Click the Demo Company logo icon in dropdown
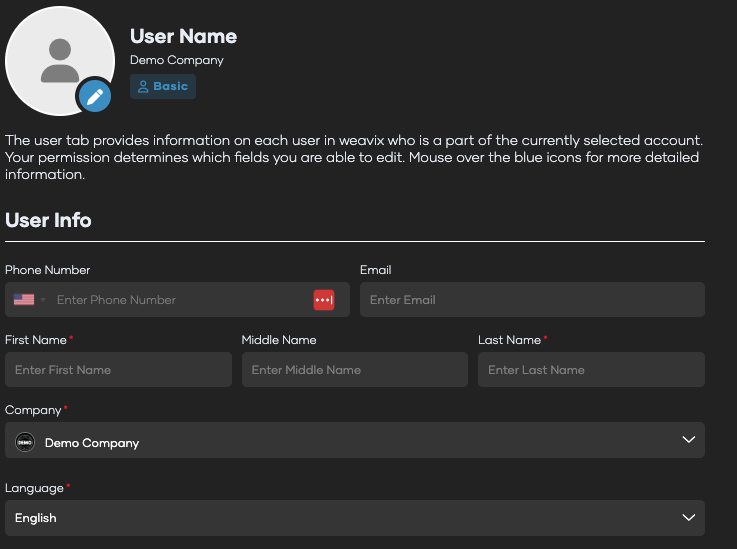 point(25,442)
